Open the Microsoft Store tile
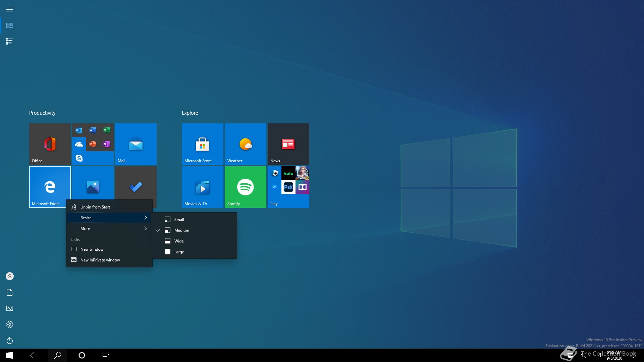The height and width of the screenshot is (362, 644). pos(203,144)
